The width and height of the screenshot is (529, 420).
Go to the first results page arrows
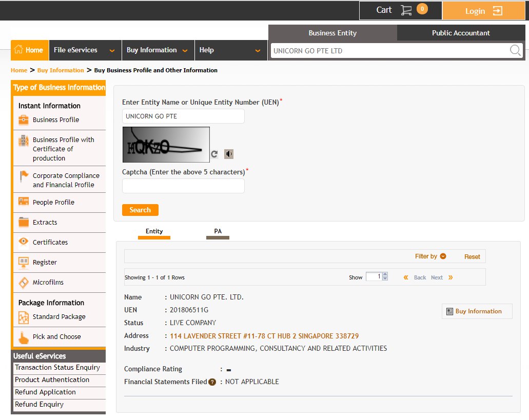click(406, 277)
